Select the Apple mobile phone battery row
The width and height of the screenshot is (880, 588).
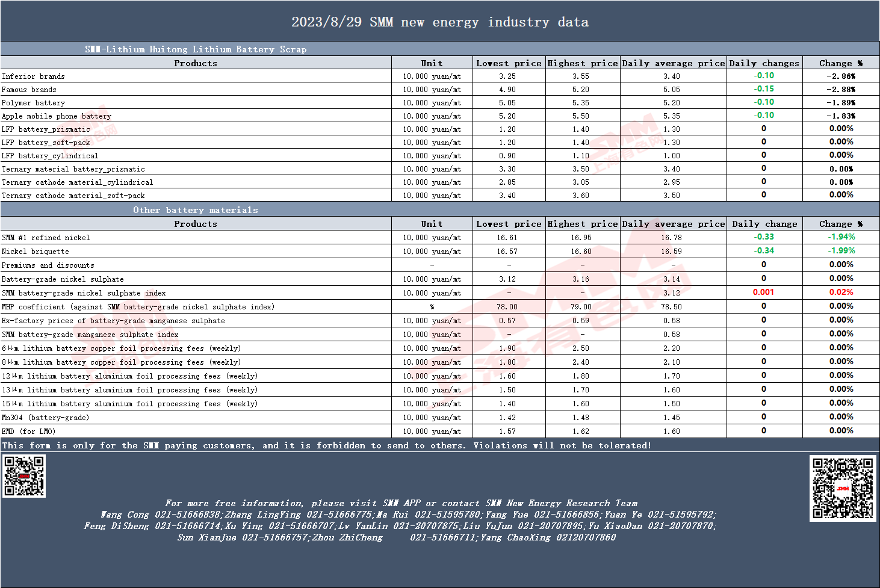tap(440, 116)
